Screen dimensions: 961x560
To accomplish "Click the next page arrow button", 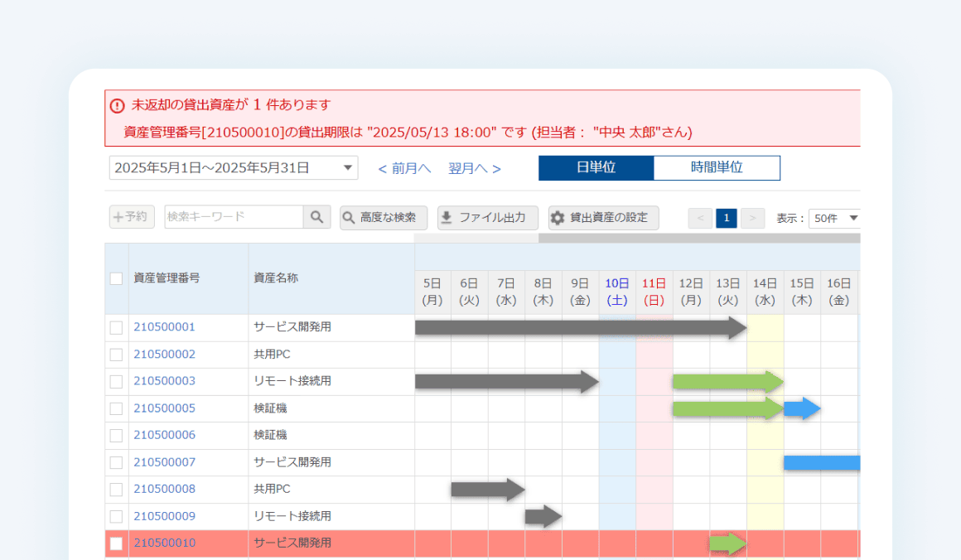I will [x=752, y=218].
